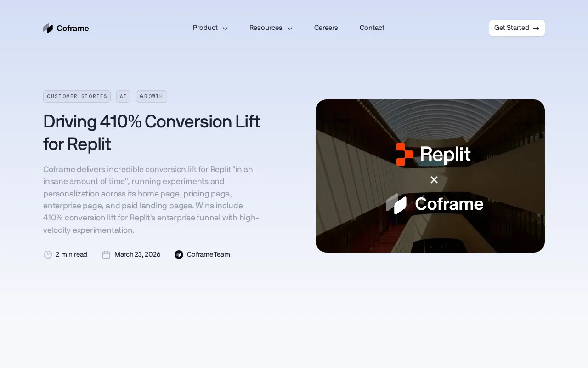Viewport: 588px width, 368px height.
Task: Click the Coframe logo in hero image
Action: click(x=435, y=204)
